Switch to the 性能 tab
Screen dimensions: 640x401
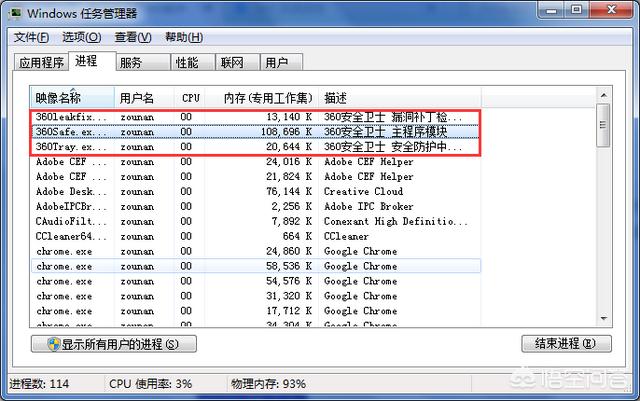(x=193, y=62)
